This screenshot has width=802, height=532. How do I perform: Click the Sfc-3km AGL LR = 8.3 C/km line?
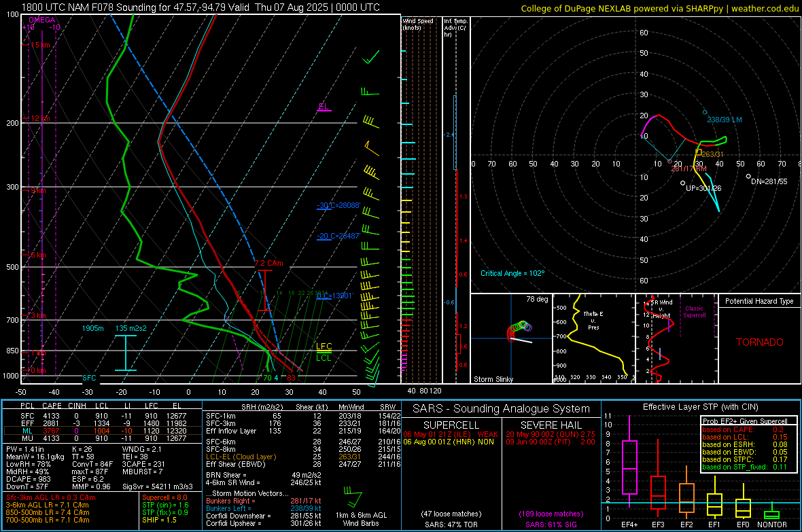[x=51, y=498]
